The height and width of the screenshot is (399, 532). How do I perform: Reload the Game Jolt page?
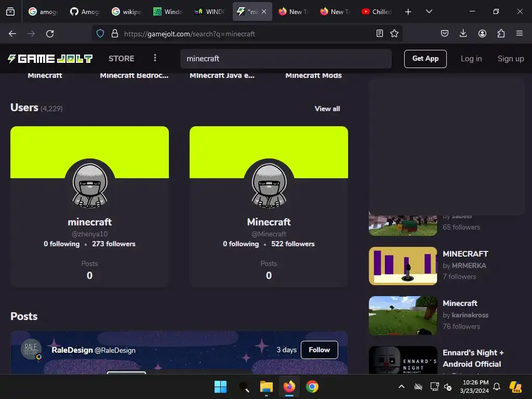(50, 34)
